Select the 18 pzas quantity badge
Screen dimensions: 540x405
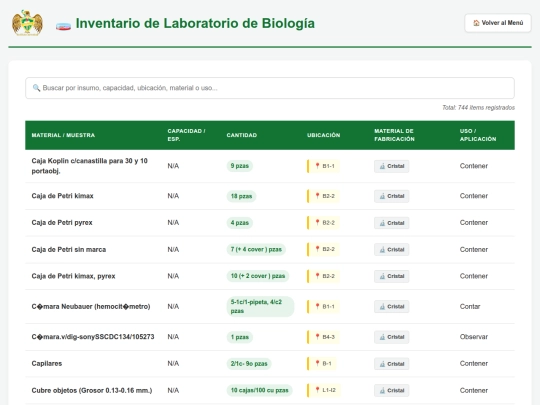pyautogui.click(x=241, y=196)
